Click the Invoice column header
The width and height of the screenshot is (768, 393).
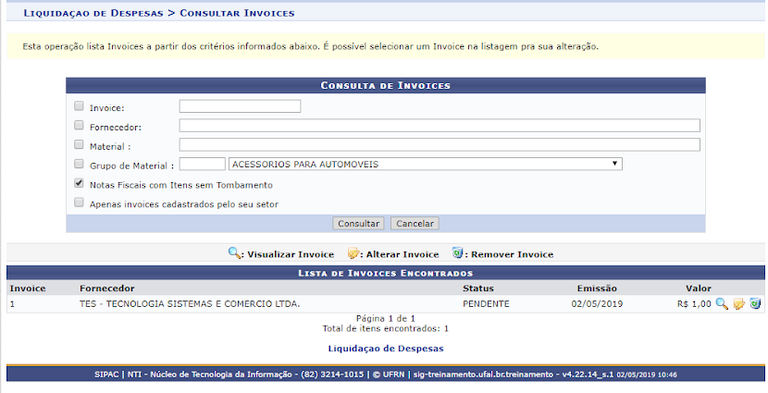[27, 288]
